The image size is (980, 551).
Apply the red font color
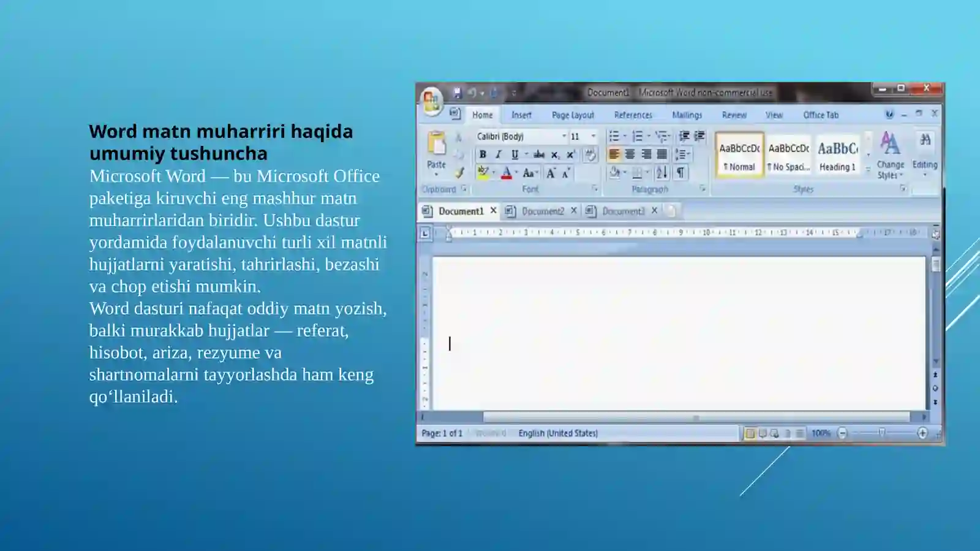[506, 173]
